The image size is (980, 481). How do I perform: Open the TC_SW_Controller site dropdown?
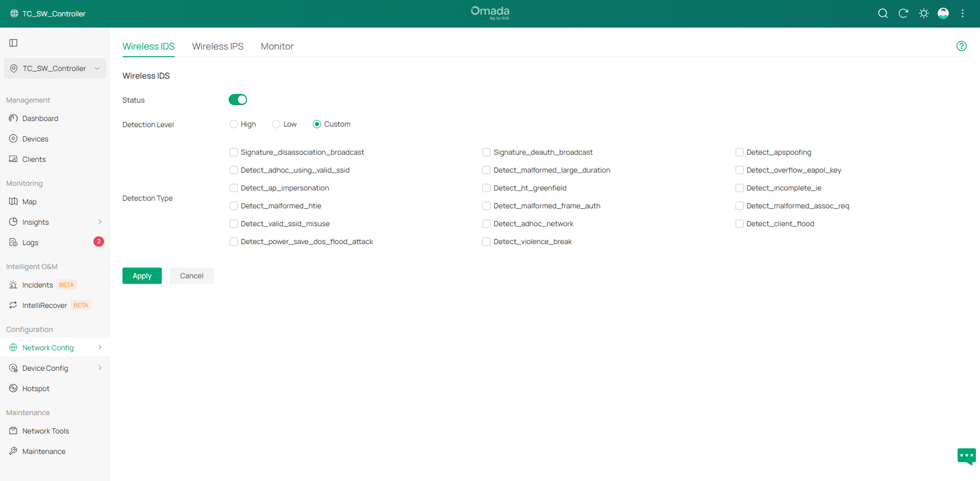tap(55, 69)
